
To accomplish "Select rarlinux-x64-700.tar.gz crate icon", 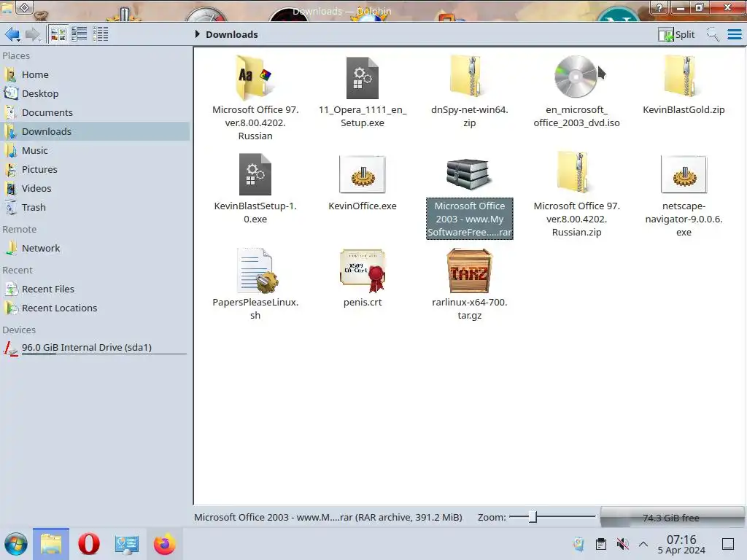I will [470, 271].
